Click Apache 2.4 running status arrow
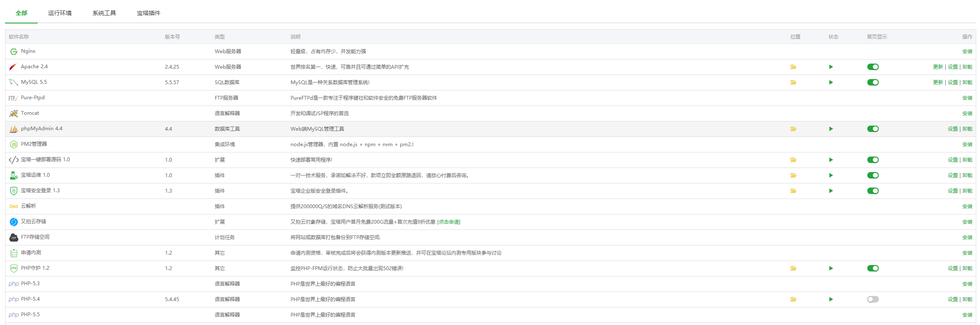 [831, 67]
